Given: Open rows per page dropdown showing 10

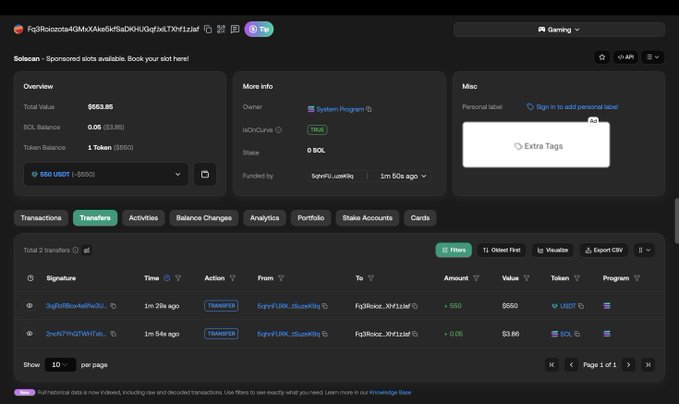Looking at the screenshot, I should coord(60,365).
